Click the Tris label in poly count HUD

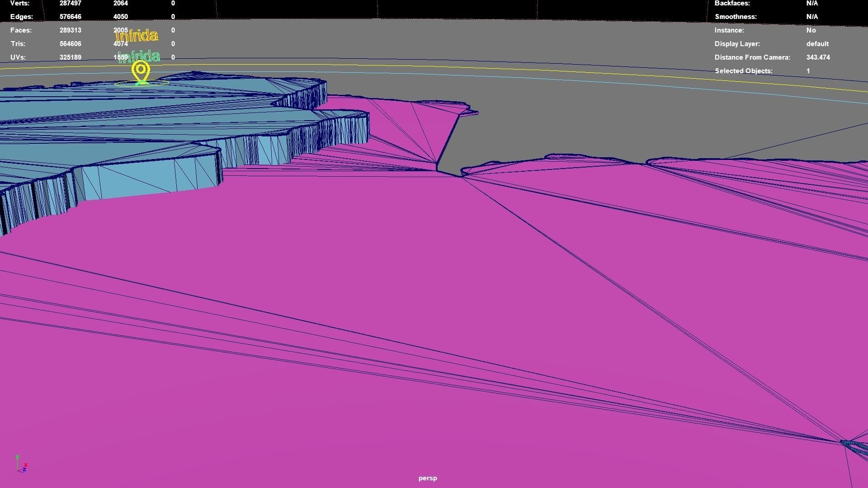(18, 44)
